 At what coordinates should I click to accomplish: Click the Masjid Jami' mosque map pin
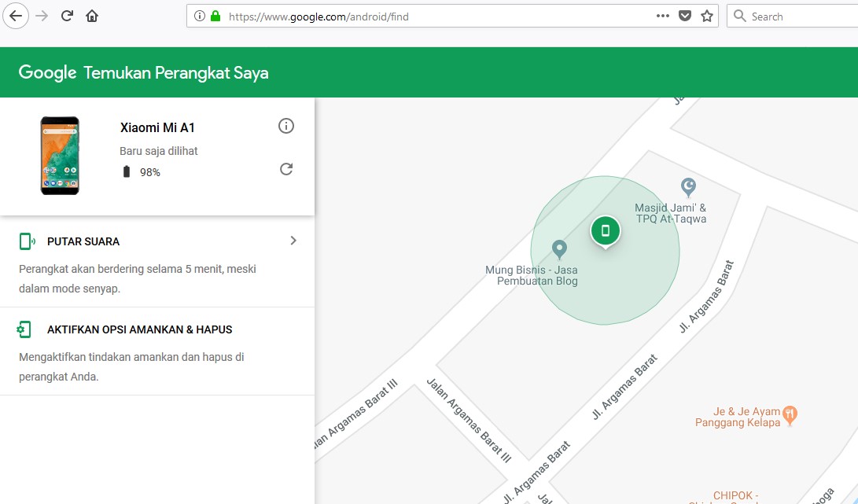pos(688,188)
